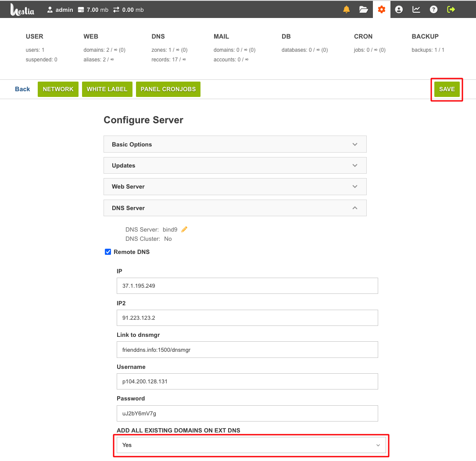Open the file manager folder icon
Viewport: 476px width, 461px height.
(x=364, y=9)
